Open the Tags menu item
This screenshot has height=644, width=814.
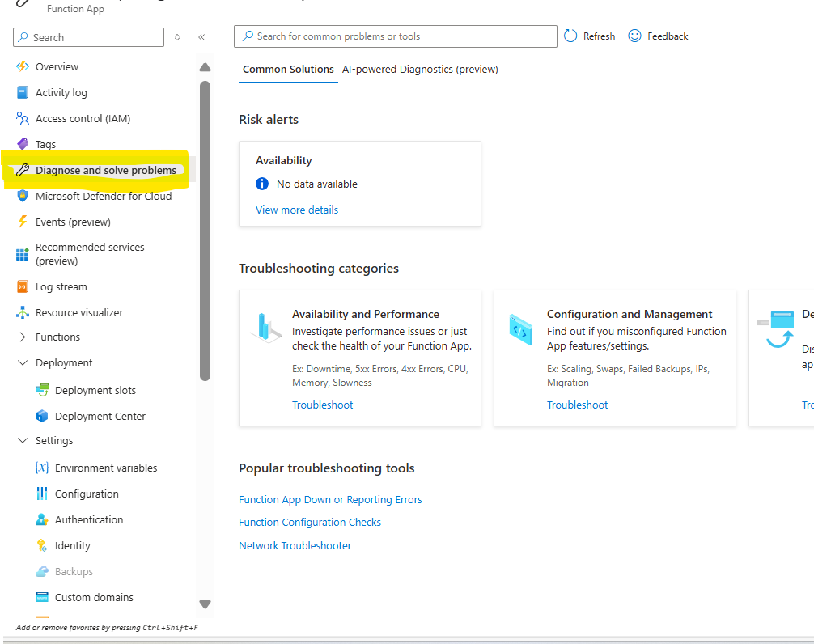(45, 144)
